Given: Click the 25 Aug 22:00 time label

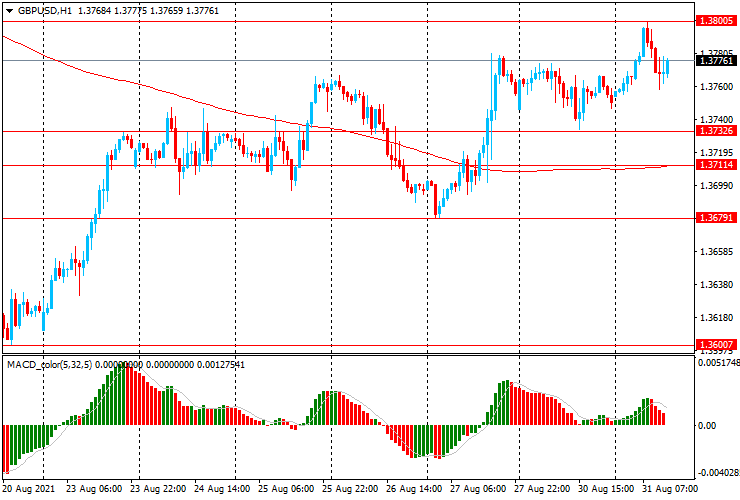Looking at the screenshot, I should [x=350, y=488].
